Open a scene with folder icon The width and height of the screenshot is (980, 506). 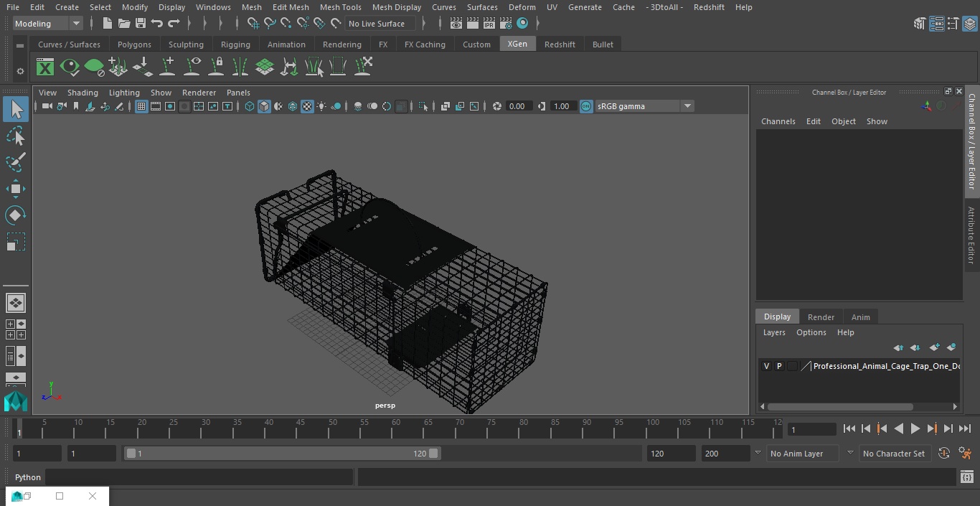[x=123, y=24]
